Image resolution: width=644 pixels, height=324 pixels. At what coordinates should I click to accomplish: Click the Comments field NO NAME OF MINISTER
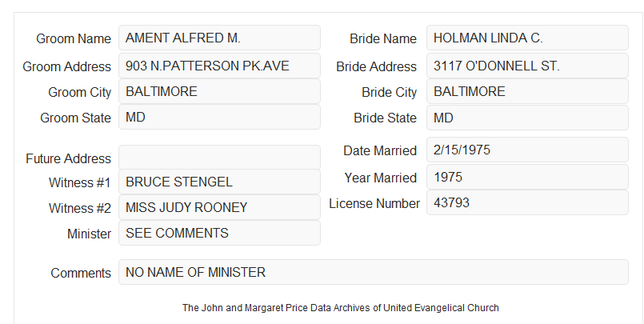374,272
